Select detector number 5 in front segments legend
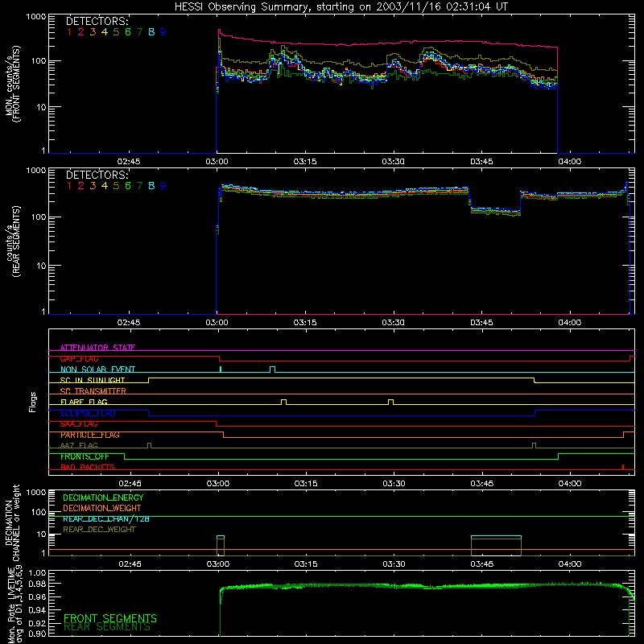This screenshot has height=644, width=644. click(x=116, y=32)
